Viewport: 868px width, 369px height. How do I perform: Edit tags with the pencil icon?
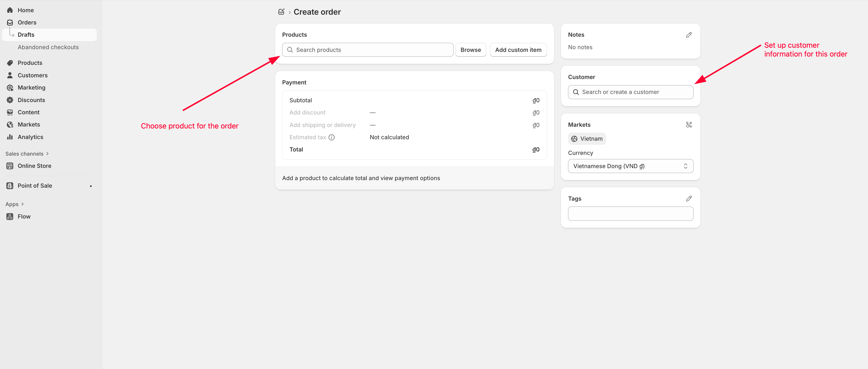(x=689, y=198)
